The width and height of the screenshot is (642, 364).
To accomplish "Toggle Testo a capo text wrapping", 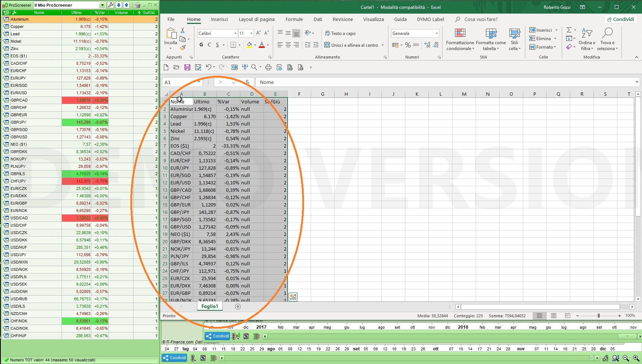I will coord(340,33).
